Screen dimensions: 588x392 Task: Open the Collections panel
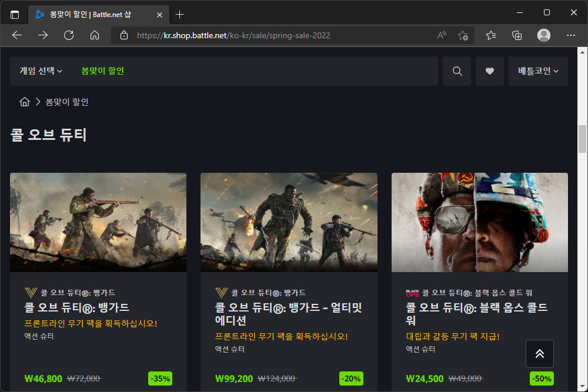click(x=517, y=35)
